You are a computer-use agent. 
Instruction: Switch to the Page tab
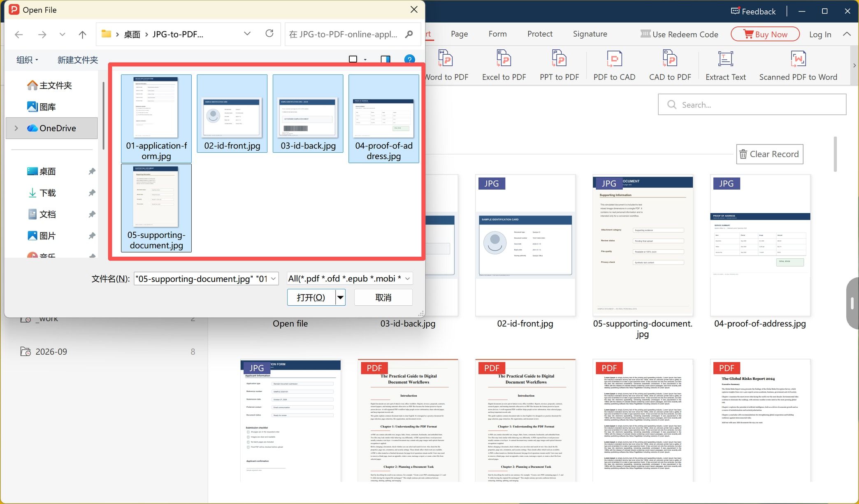click(459, 34)
